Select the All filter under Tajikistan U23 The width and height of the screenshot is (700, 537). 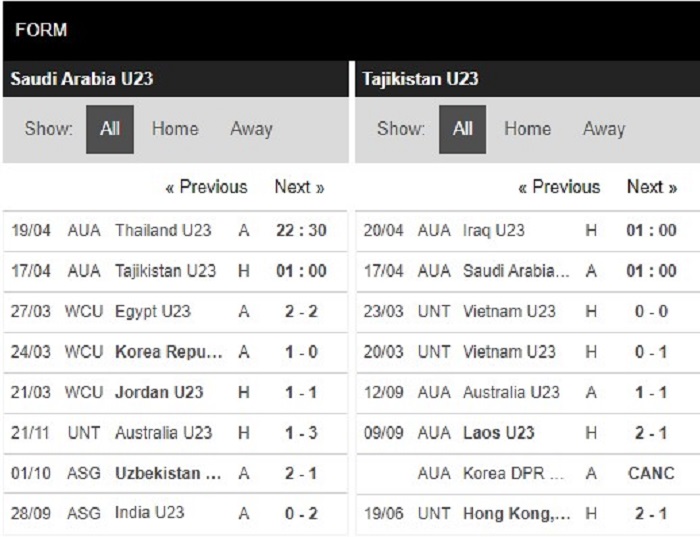click(462, 129)
